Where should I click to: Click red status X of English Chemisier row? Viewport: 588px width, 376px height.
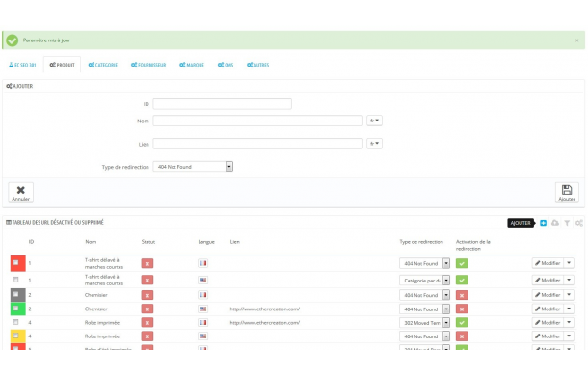pyautogui.click(x=147, y=309)
